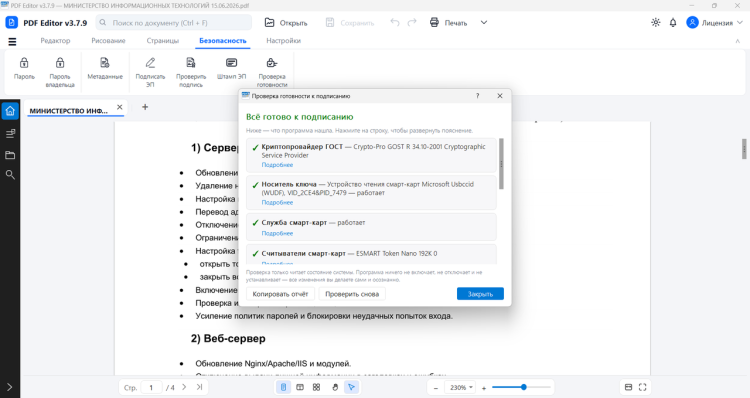Viewport: 750px width, 398px height.
Task: Click the document vertical scrollbar thumb
Action: tap(744, 149)
